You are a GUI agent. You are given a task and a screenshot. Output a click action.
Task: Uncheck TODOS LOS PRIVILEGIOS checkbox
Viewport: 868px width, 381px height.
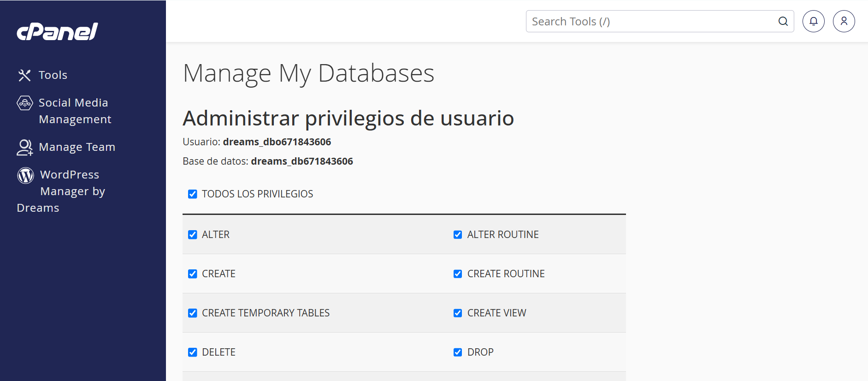pos(193,194)
